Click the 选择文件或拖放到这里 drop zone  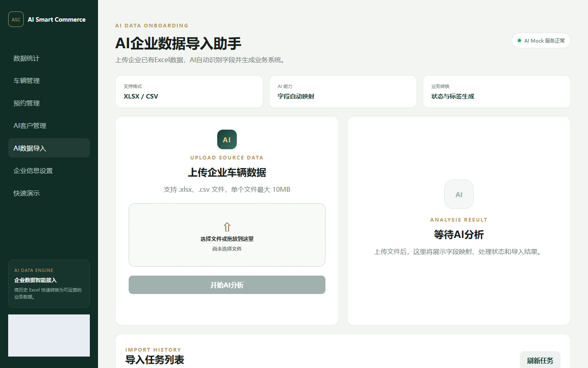[x=227, y=235]
